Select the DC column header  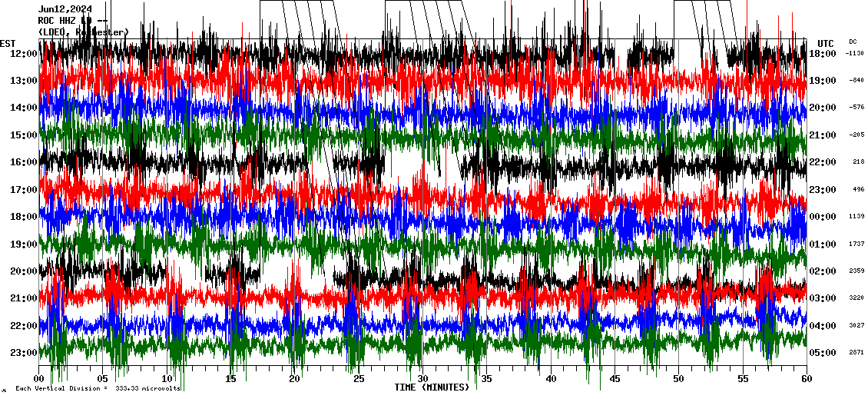coord(853,42)
